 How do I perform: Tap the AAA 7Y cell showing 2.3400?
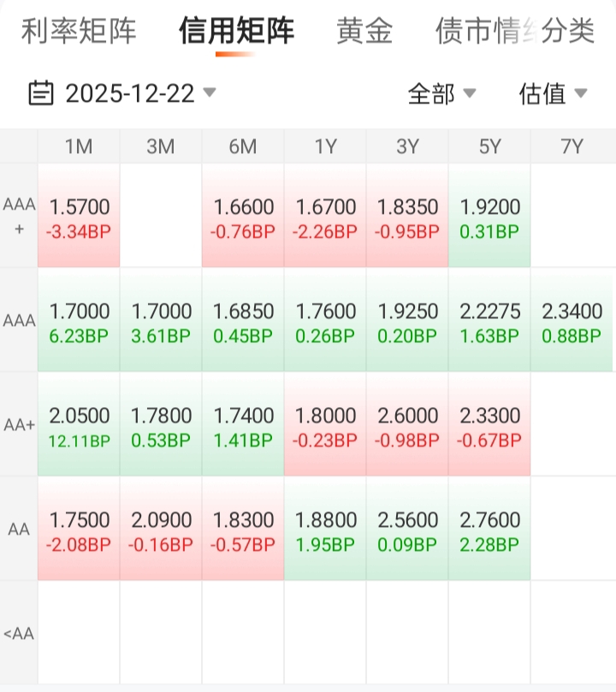(572, 322)
